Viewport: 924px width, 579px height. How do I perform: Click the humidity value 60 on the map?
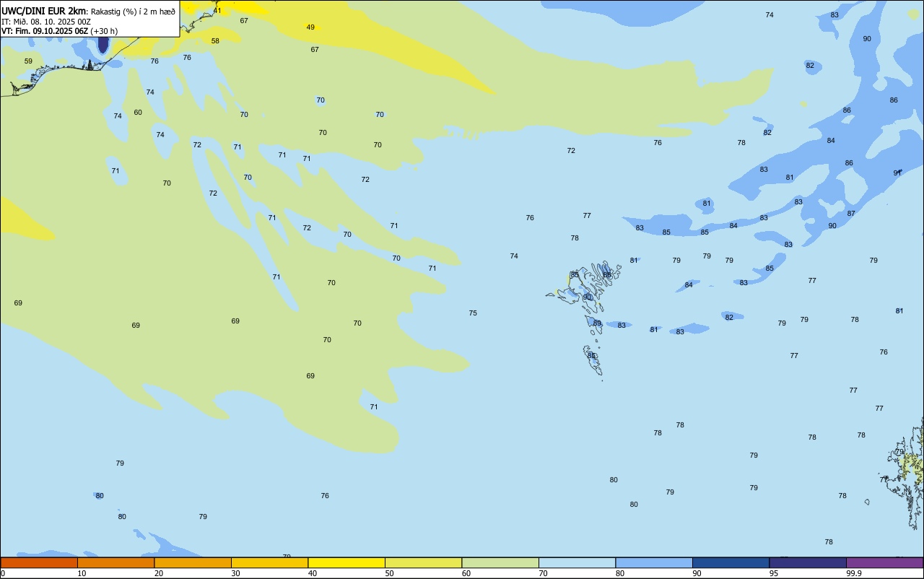(138, 113)
